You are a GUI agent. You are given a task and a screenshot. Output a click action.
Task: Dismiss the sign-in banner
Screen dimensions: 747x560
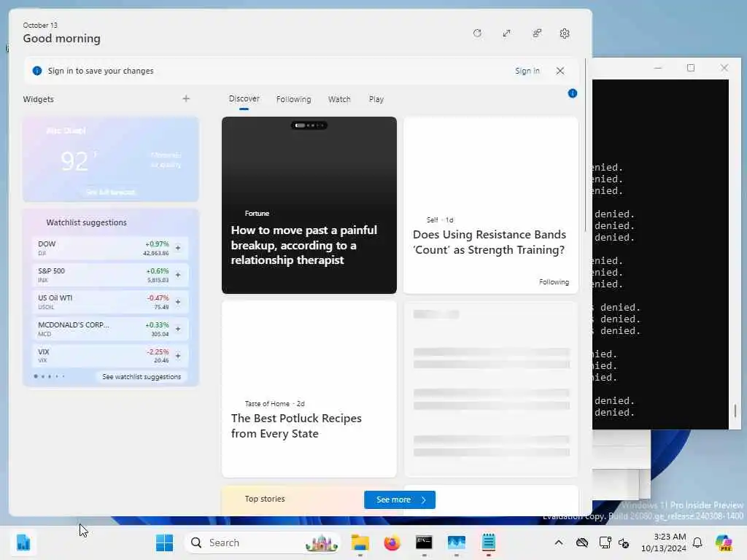[x=560, y=71]
